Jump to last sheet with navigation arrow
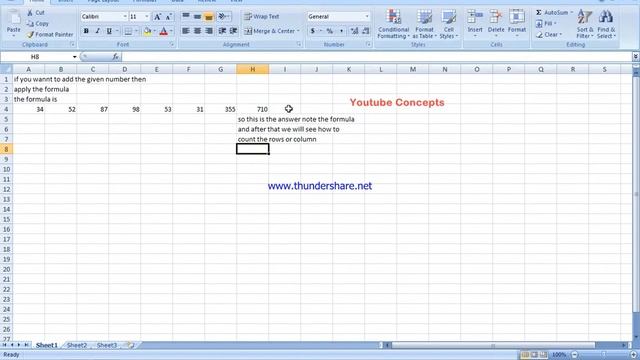Image resolution: width=640 pixels, height=360 pixels. (27, 345)
